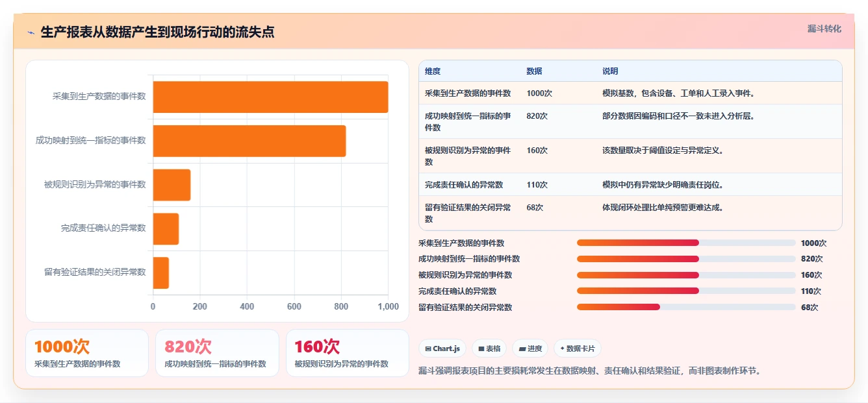
Task: Click the 说明 column header
Action: coord(610,71)
